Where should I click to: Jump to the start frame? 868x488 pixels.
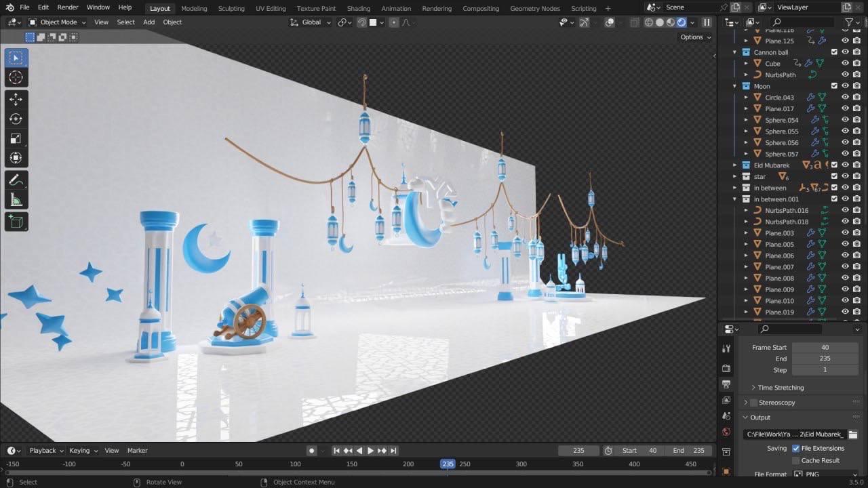click(336, 451)
